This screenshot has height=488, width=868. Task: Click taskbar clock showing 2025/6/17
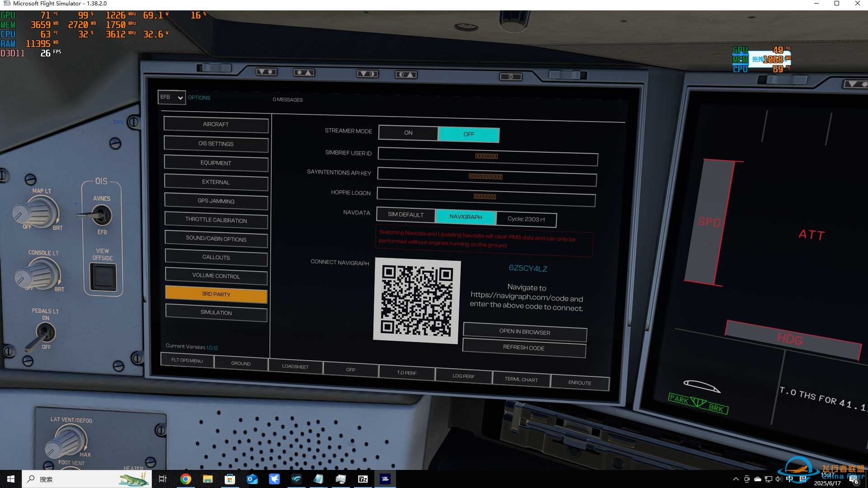pos(827,479)
